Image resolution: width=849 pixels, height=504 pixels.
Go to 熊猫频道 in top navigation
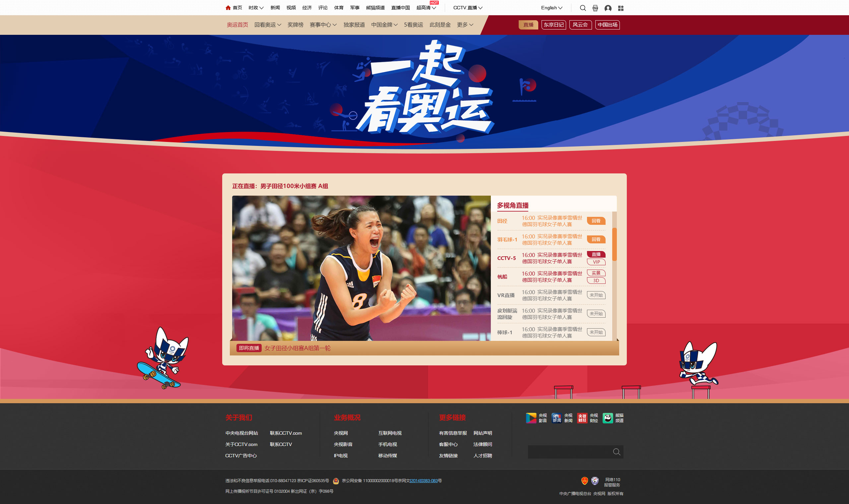coord(375,8)
